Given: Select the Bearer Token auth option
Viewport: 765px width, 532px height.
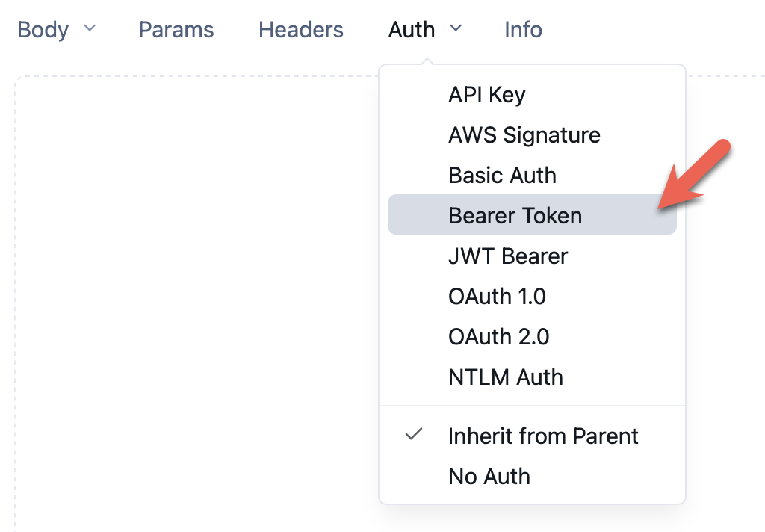Looking at the screenshot, I should (x=515, y=216).
